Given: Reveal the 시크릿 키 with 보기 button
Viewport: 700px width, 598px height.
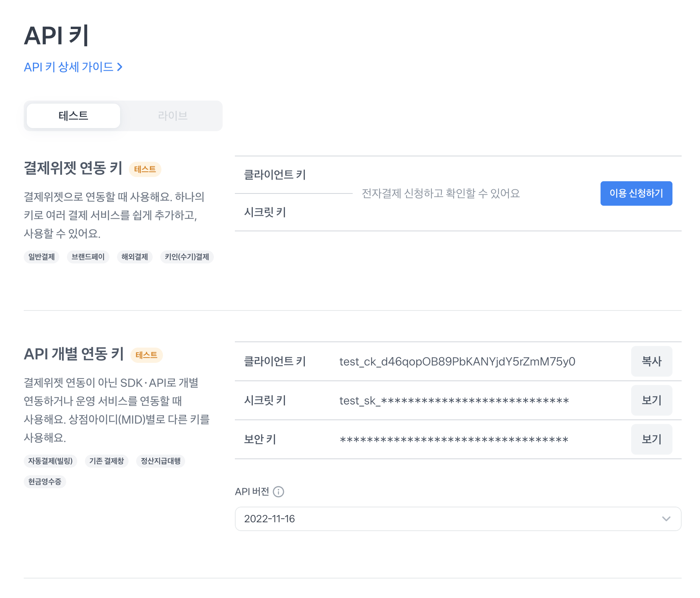Looking at the screenshot, I should point(651,400).
